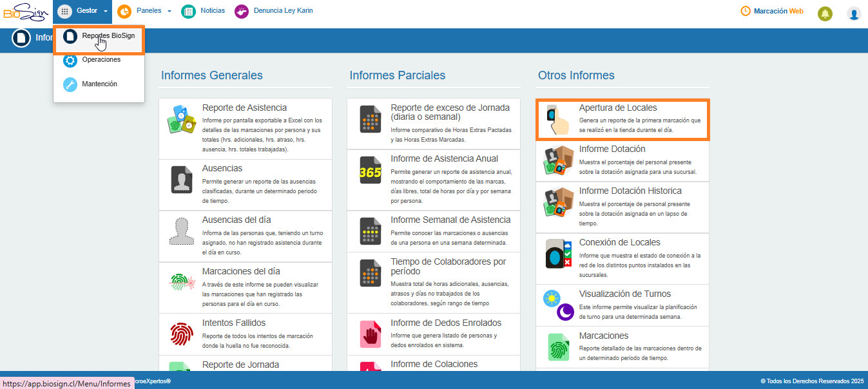This screenshot has height=389, width=868.
Task: Click Apertura de Locales finger icon
Action: (x=557, y=119)
